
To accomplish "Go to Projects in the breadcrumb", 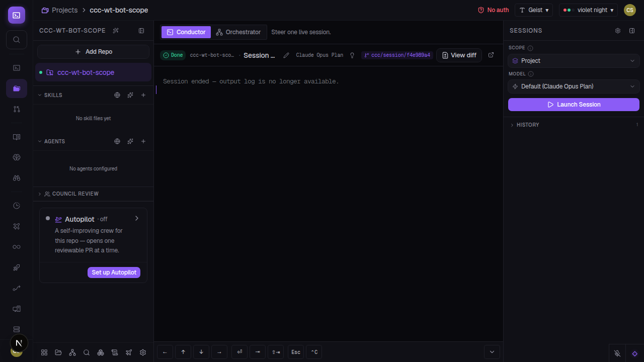I will pyautogui.click(x=59, y=10).
